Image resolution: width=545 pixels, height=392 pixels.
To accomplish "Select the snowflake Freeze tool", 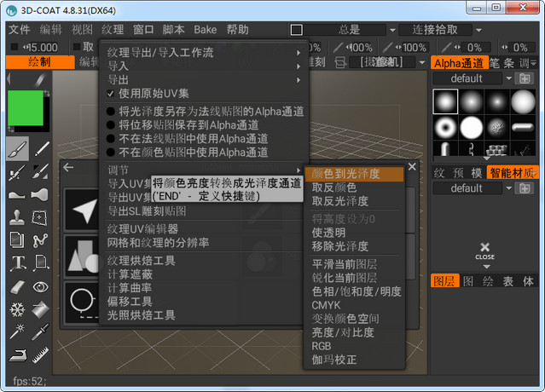I will tap(17, 309).
